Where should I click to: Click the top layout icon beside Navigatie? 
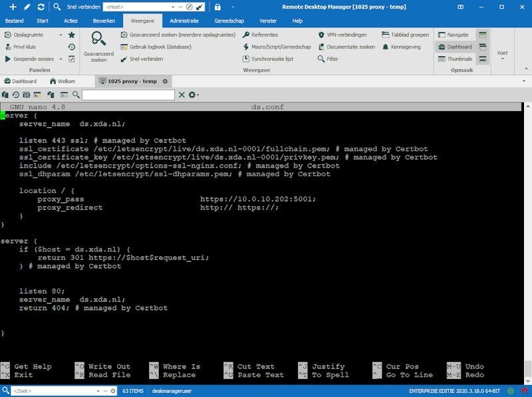pyautogui.click(x=483, y=35)
